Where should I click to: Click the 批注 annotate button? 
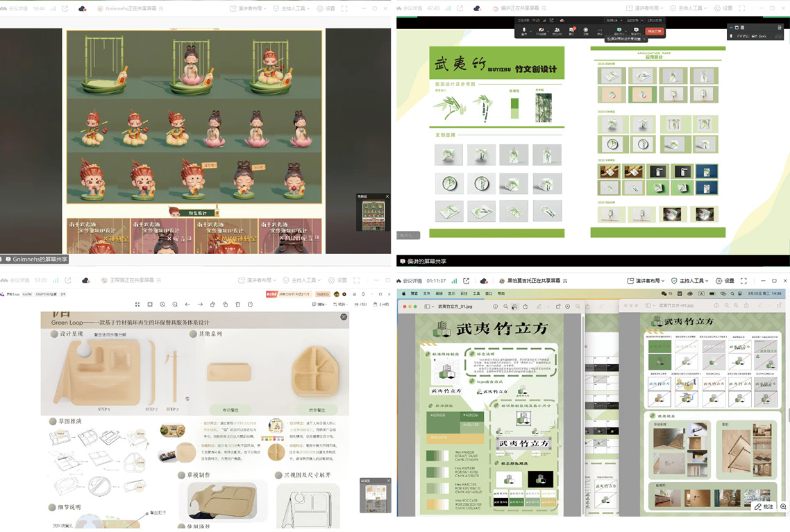pyautogui.click(x=764, y=507)
